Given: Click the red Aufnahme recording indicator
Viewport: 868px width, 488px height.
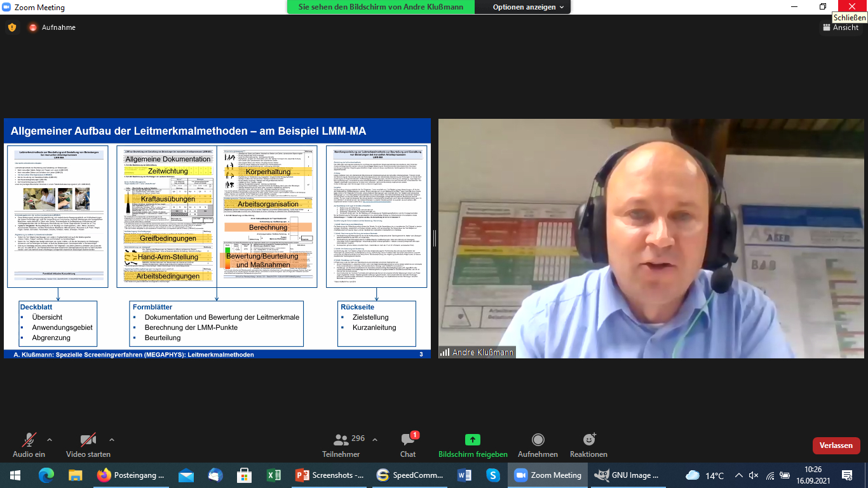Looking at the screenshot, I should pyautogui.click(x=33, y=27).
